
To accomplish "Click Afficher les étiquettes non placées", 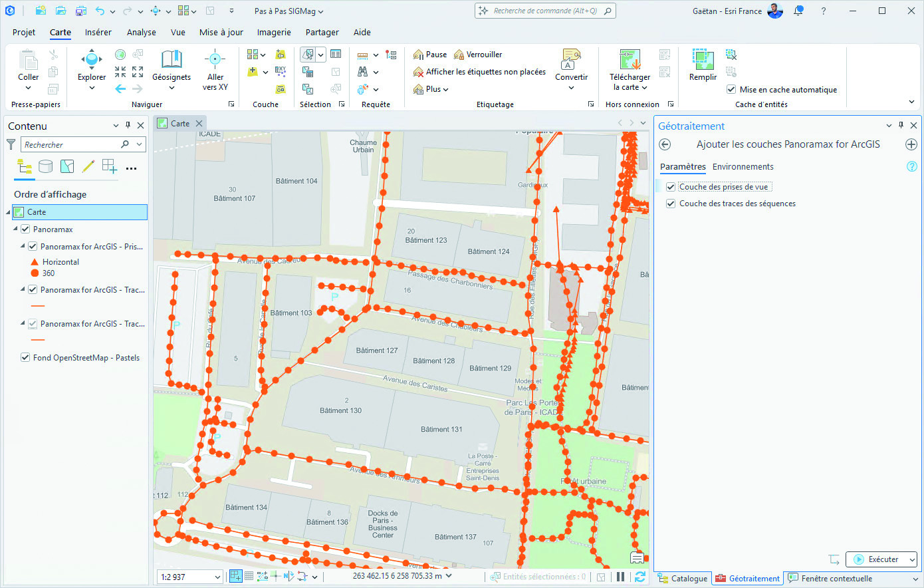I will (x=479, y=72).
